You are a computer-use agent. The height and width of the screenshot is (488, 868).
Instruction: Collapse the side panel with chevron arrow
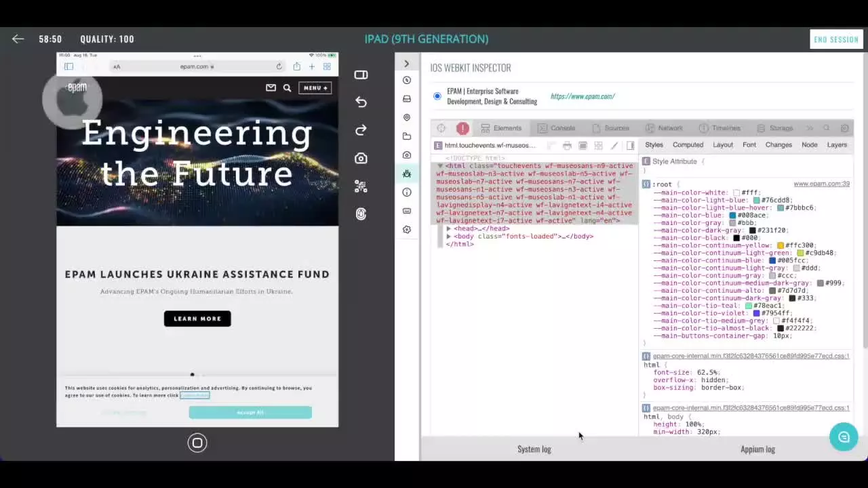click(406, 64)
